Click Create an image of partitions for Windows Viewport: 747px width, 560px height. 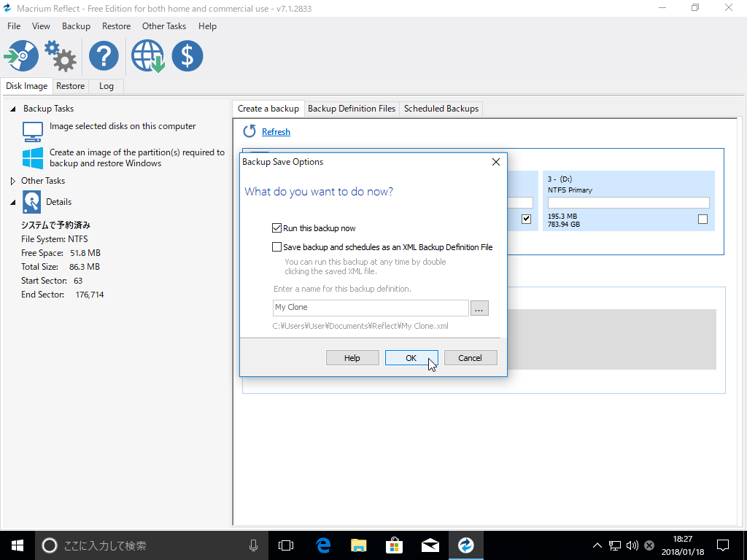(137, 157)
